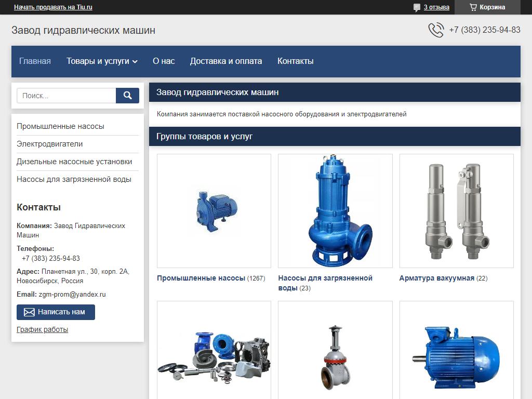Select Электродвигатели in the sidebar
The image size is (532, 399).
pyautogui.click(x=50, y=144)
